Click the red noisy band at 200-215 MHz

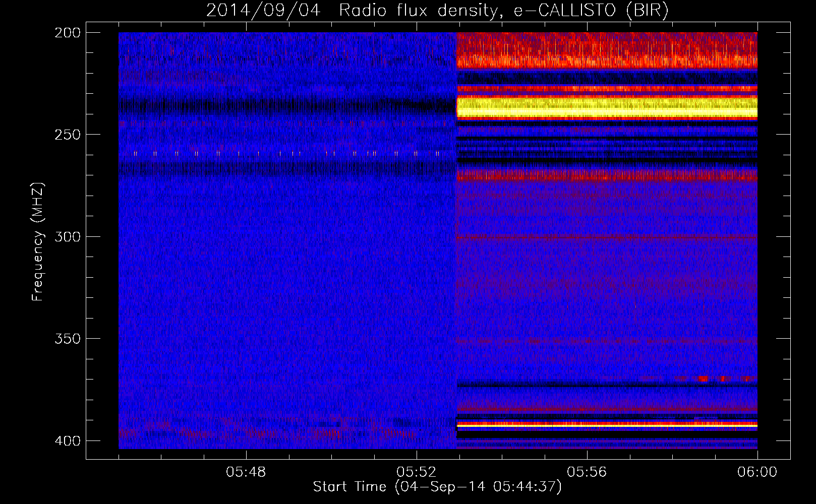607,50
